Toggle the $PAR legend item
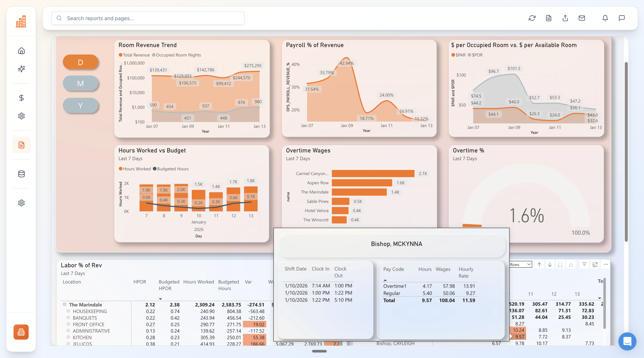The image size is (644, 358). tap(458, 55)
